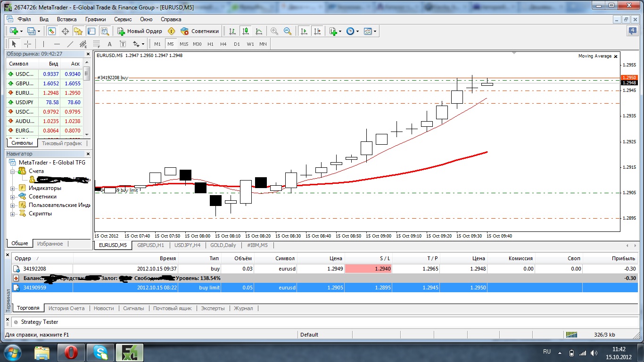Open the chart Templates dropdown

(x=370, y=31)
